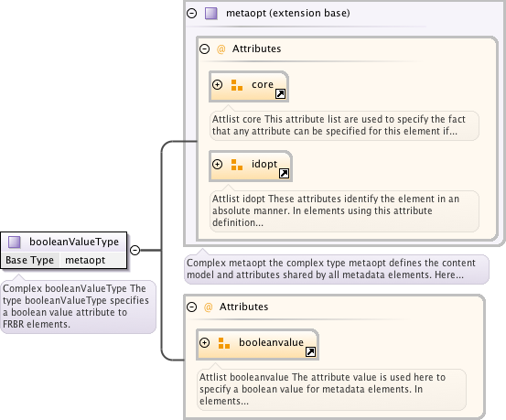Screen dimensions: 506x420
Task: Expand the idopt attribute group
Action: coord(217,165)
